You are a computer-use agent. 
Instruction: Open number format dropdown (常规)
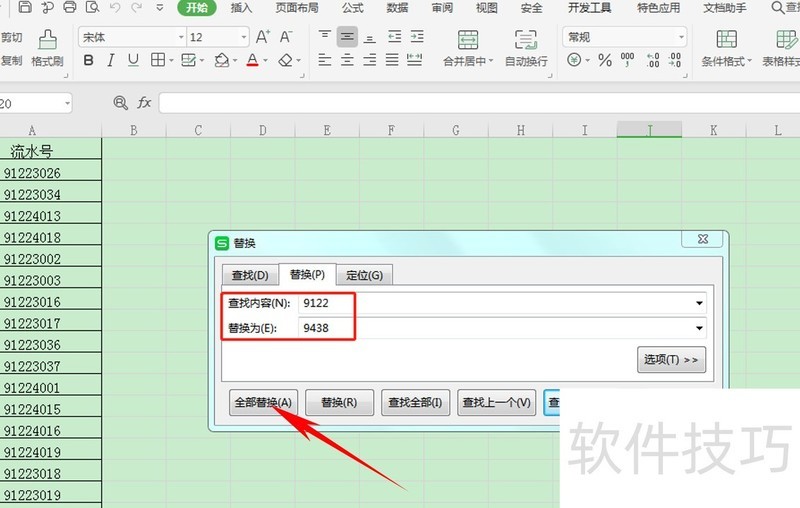pos(681,37)
